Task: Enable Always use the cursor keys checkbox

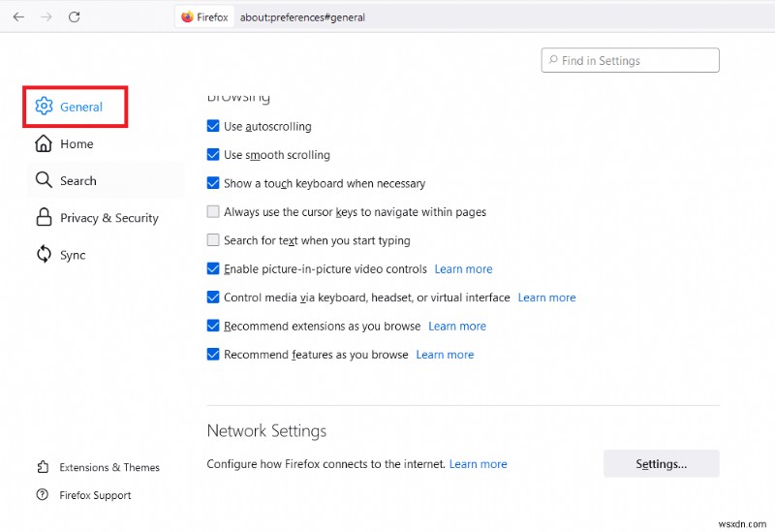Action: coord(213,212)
